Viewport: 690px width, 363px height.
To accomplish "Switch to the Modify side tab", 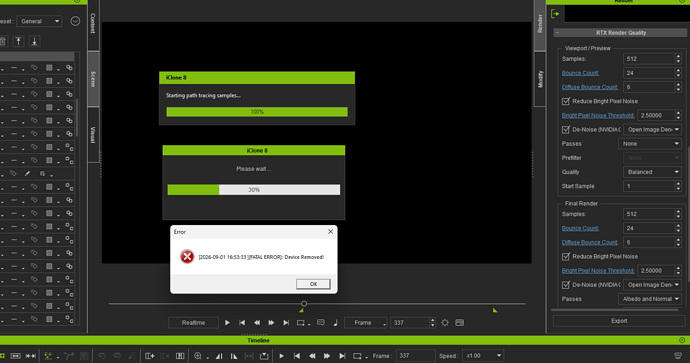I will (540, 79).
